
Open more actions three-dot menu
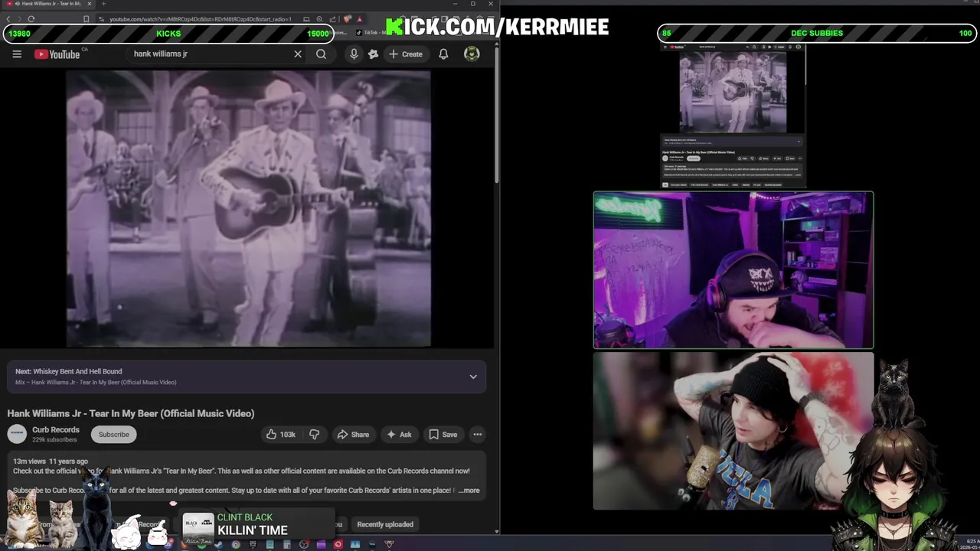coord(478,435)
